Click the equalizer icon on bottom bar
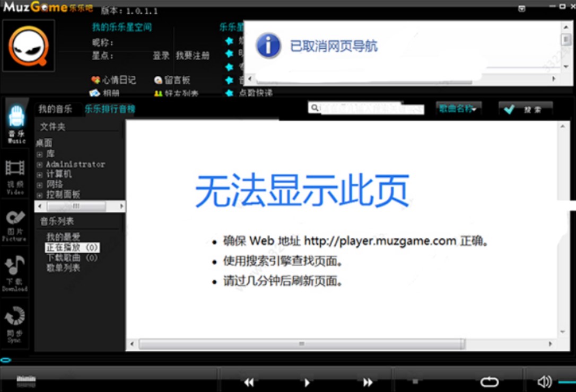The width and height of the screenshot is (576, 392). click(x=26, y=381)
